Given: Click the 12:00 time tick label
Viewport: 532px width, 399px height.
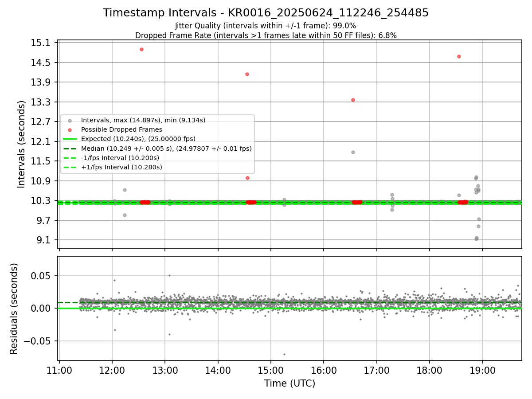Looking at the screenshot, I should click(x=112, y=370).
